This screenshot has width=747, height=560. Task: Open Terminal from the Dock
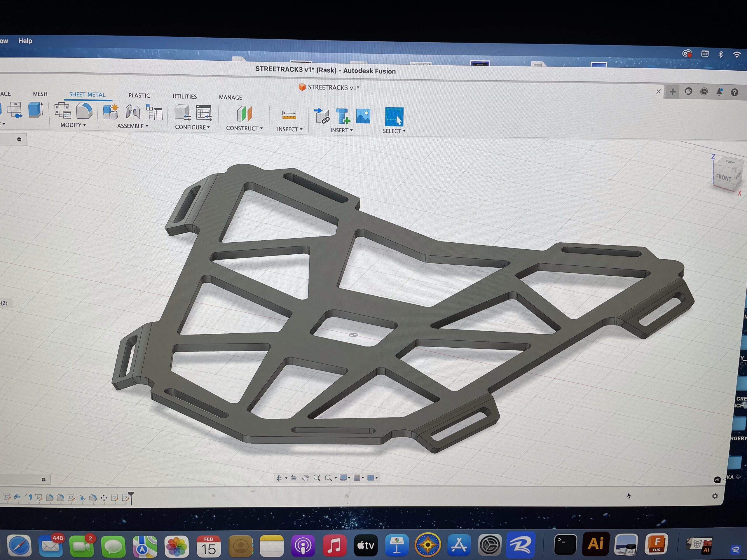click(x=565, y=544)
